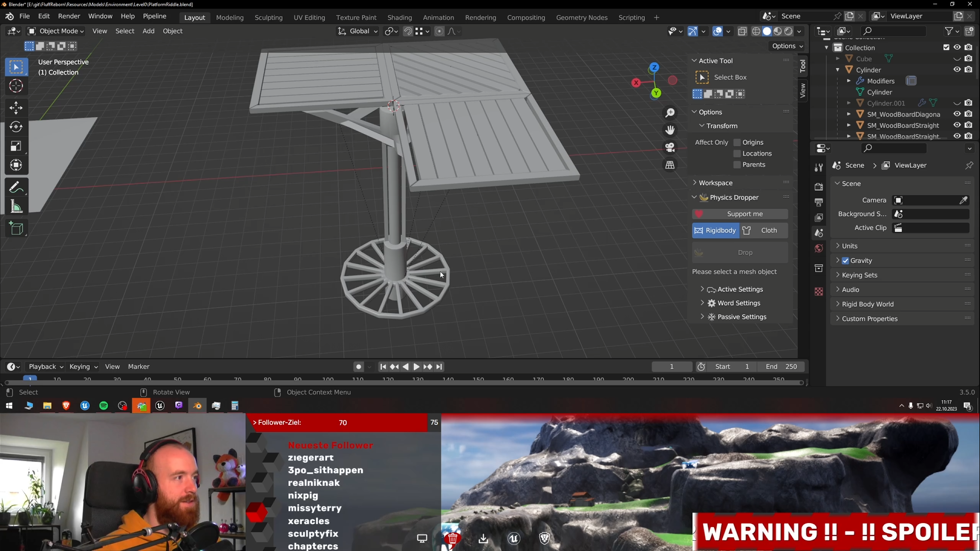Open the Output properties tab icon
Image resolution: width=980 pixels, height=551 pixels.
pyautogui.click(x=819, y=202)
